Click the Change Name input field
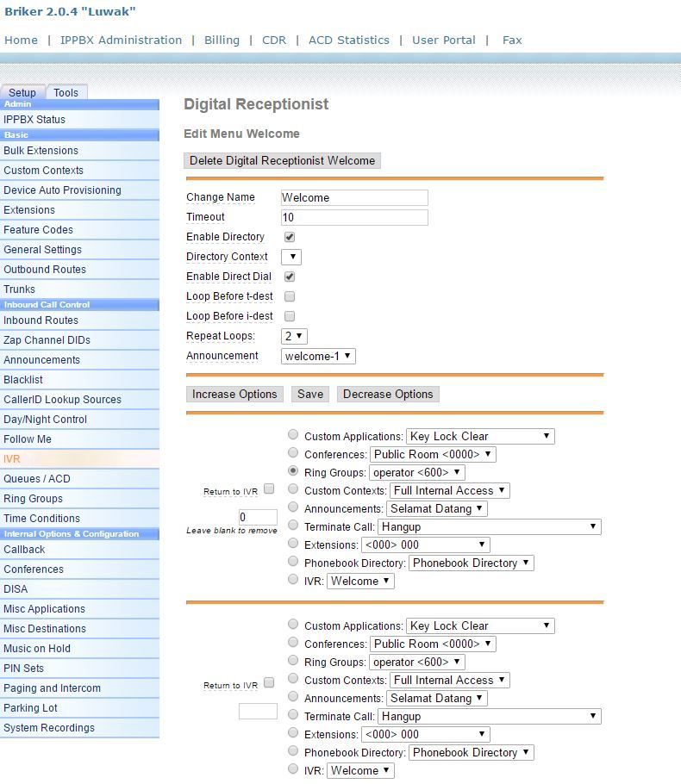This screenshot has height=784, width=681. tap(354, 197)
